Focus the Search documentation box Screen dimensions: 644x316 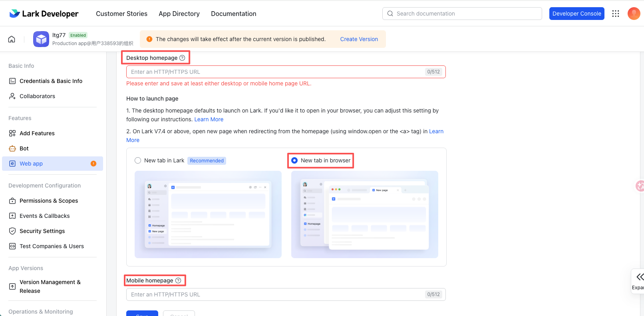[463, 14]
